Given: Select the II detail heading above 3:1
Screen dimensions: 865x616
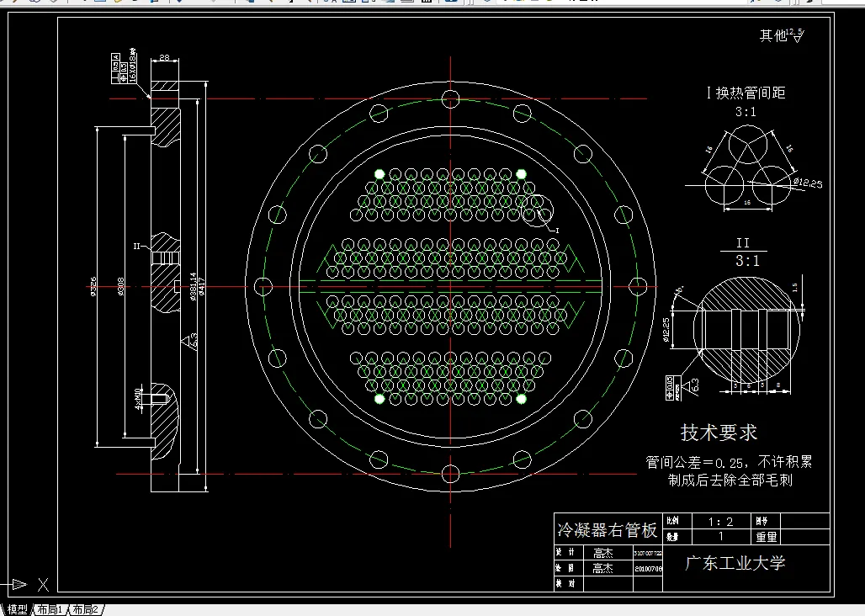Looking at the screenshot, I should click(x=742, y=243).
